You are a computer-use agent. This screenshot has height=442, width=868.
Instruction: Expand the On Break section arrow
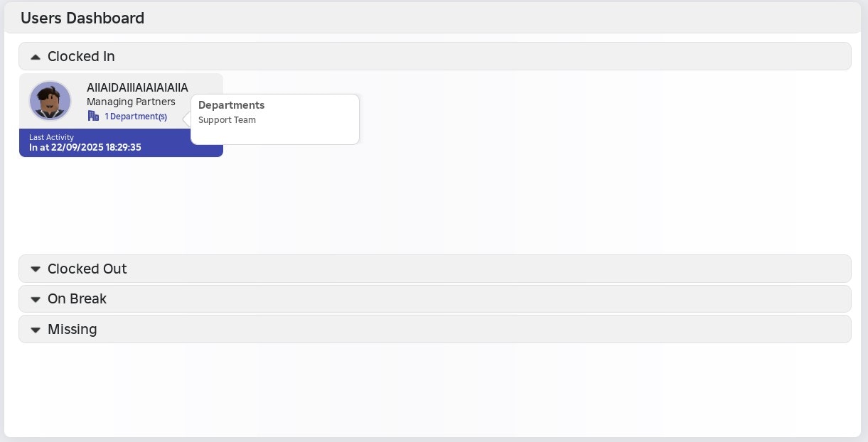[x=36, y=299]
